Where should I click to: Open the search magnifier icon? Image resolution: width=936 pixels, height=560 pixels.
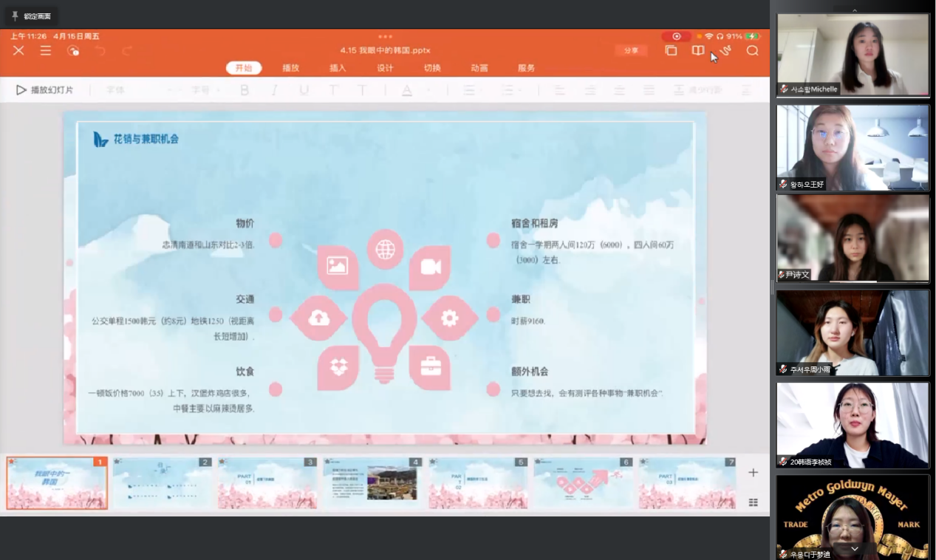[752, 50]
